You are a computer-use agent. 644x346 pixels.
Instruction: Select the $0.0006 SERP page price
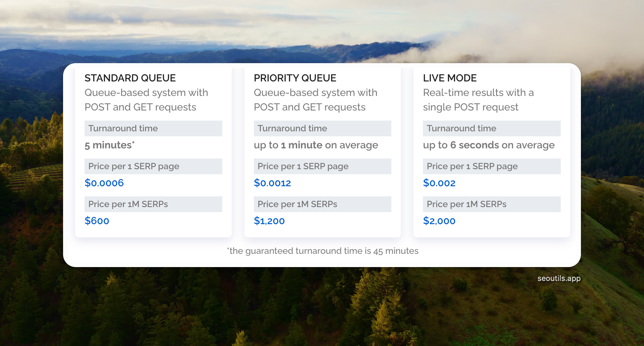coord(104,183)
